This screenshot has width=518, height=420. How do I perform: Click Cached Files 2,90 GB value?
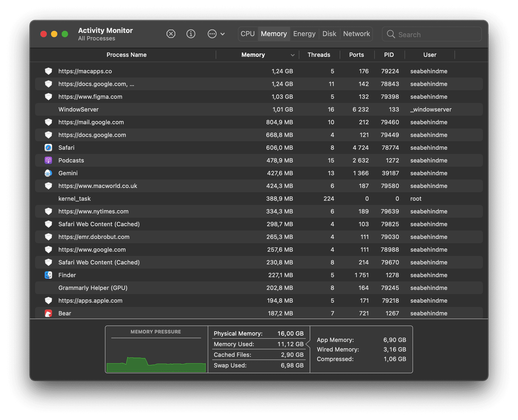[292, 355]
